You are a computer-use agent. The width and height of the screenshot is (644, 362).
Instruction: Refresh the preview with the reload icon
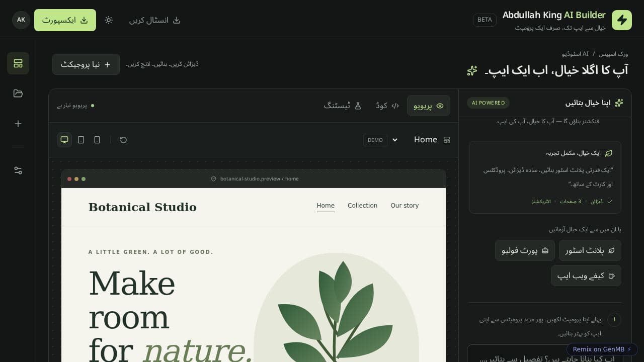(x=123, y=140)
